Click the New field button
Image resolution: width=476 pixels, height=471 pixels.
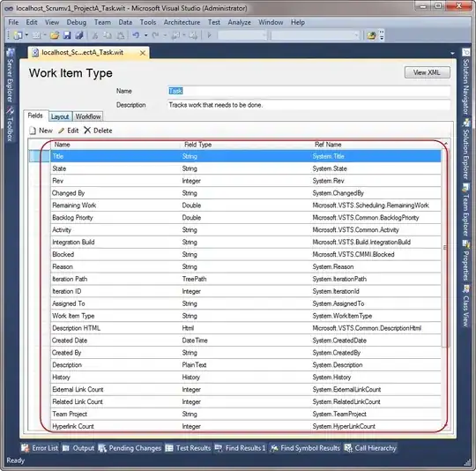coord(41,131)
